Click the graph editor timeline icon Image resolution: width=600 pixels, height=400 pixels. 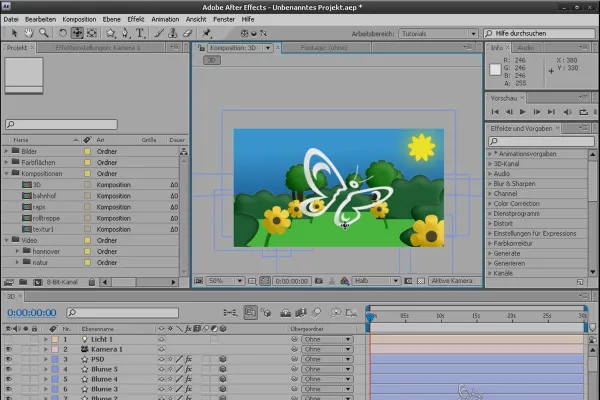[351, 313]
